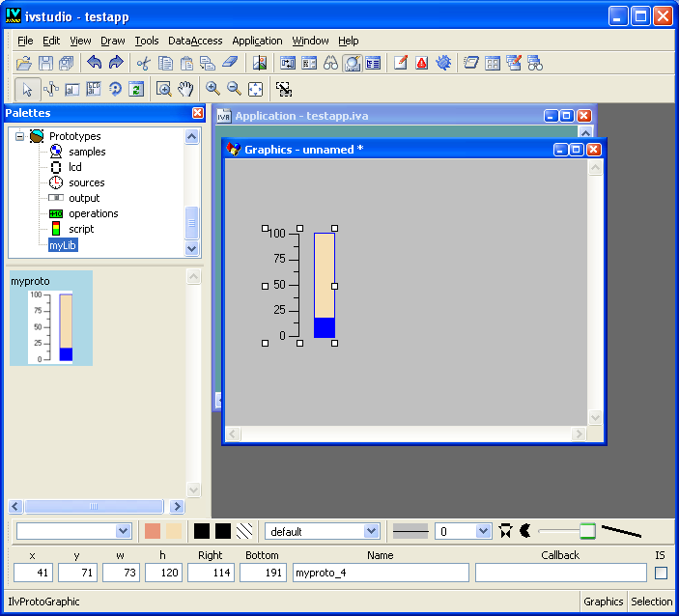Click the eraser delete icon
This screenshot has width=679, height=616.
click(229, 63)
